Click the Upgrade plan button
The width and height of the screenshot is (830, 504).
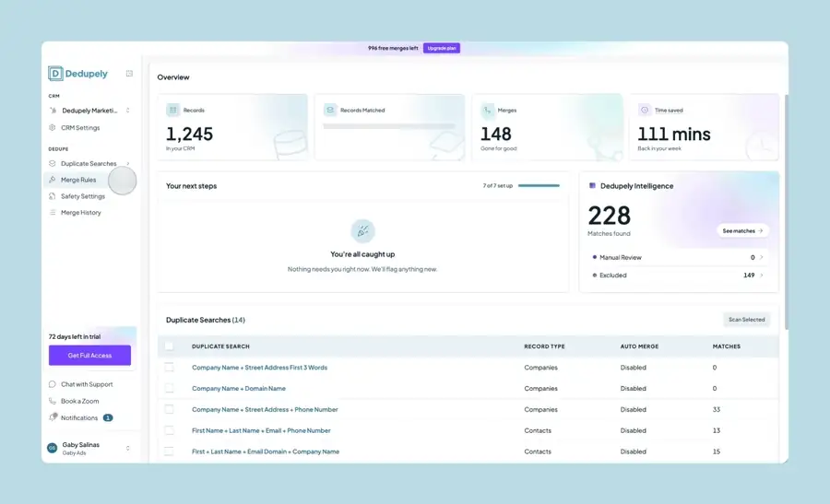point(442,48)
